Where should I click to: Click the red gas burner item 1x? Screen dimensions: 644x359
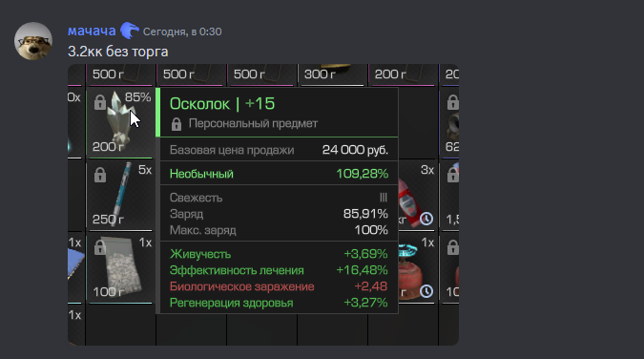416,267
